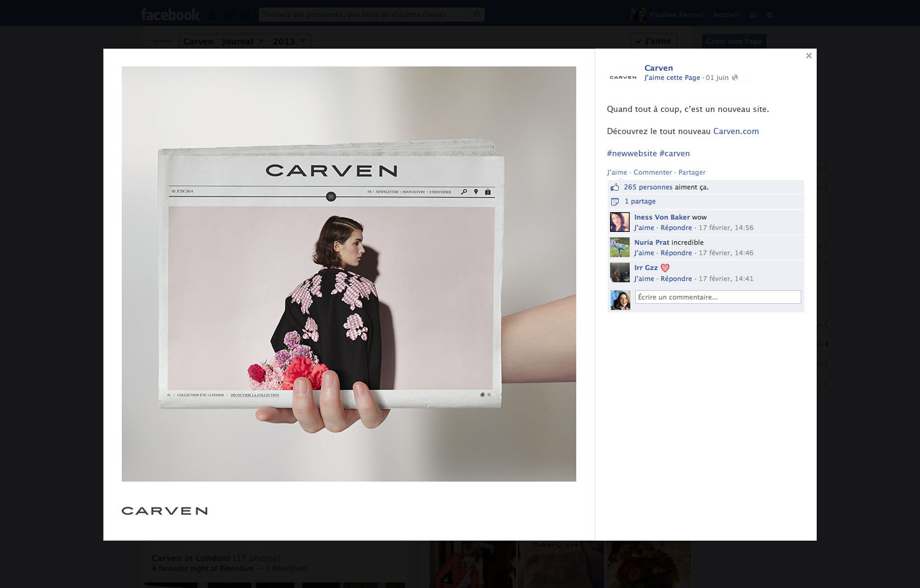Follow the Carven.com link in the post
920x588 pixels.
(736, 131)
